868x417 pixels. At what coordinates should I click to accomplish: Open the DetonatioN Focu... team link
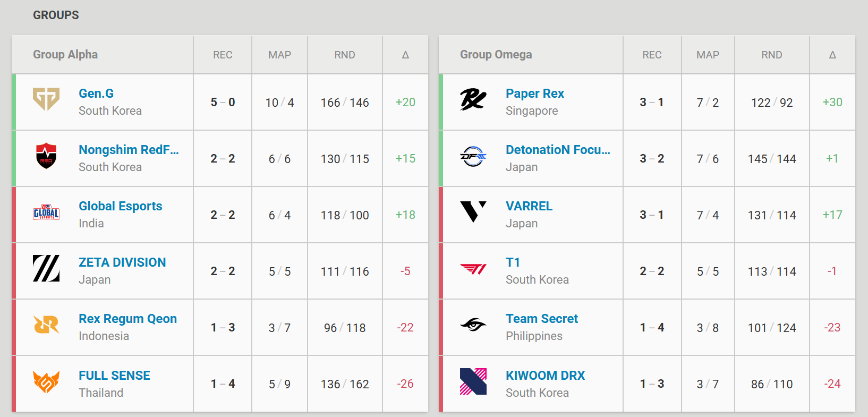tap(558, 150)
